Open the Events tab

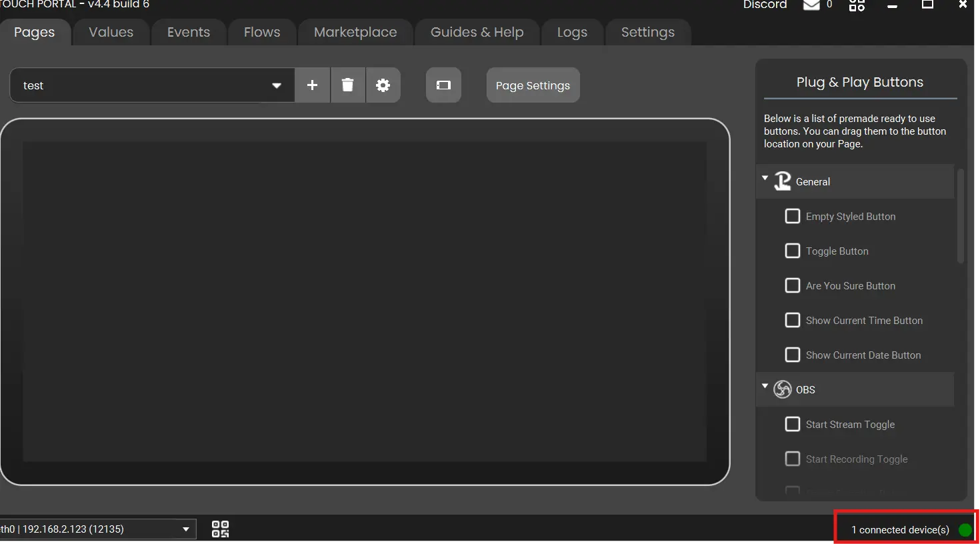click(x=189, y=32)
